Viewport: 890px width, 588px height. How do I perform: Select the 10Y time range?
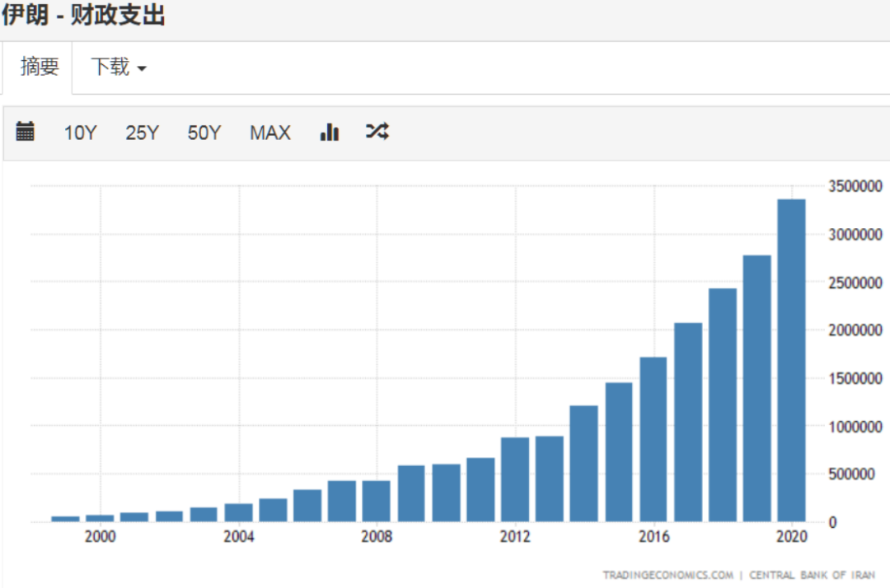[x=80, y=133]
